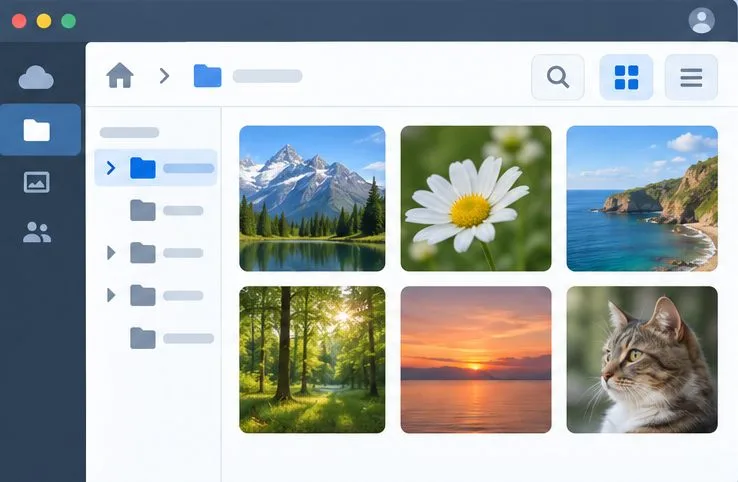Open the sunlit forest photo
Screen dimensions: 738x482
tap(312, 360)
